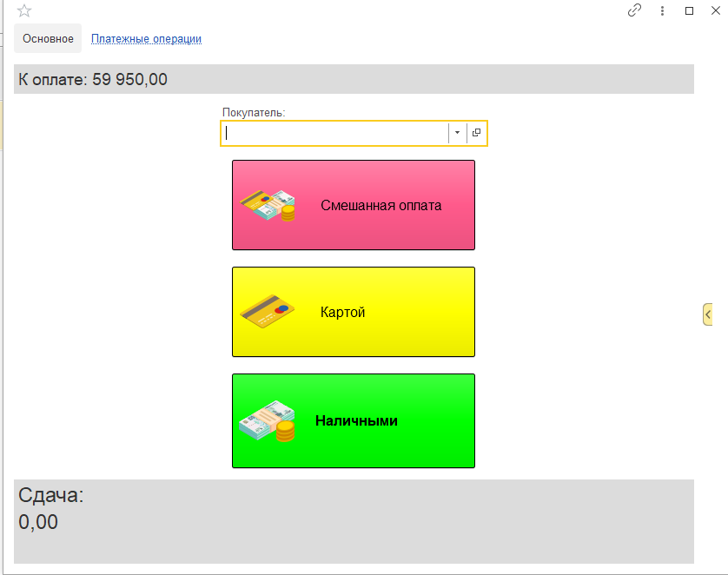Open the Платежные операции tab
The width and height of the screenshot is (728, 575).
[x=146, y=38]
